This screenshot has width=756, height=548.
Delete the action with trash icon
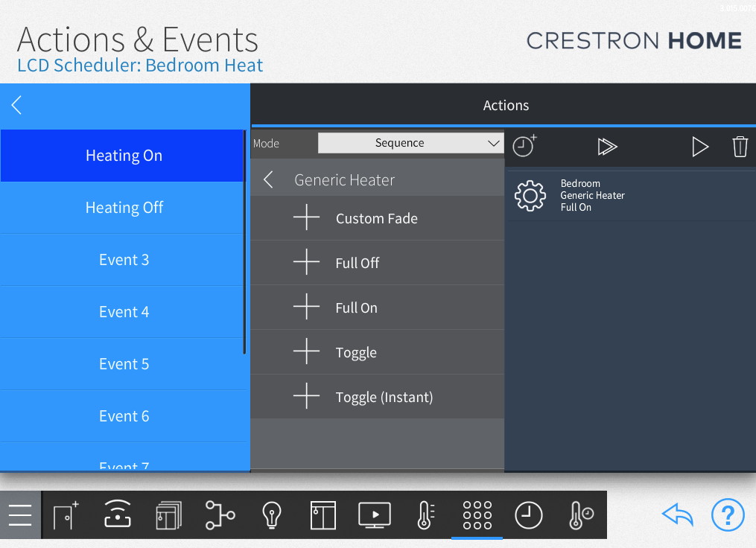(740, 147)
